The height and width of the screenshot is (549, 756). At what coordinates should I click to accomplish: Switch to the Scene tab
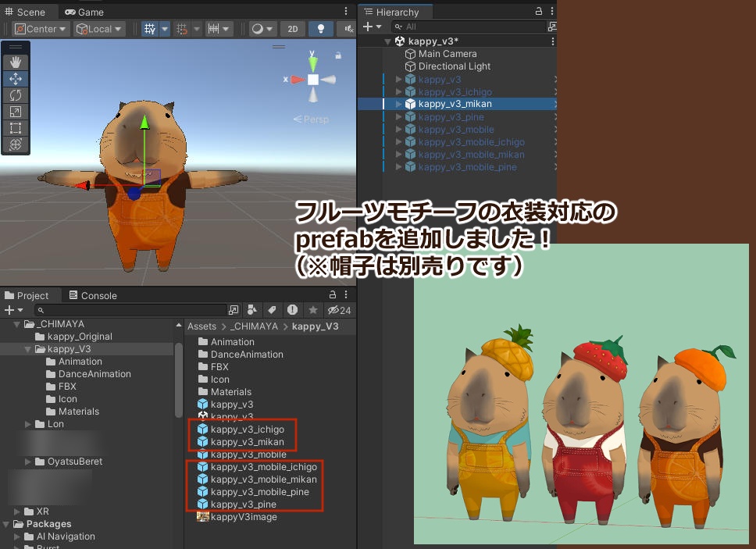[25, 12]
